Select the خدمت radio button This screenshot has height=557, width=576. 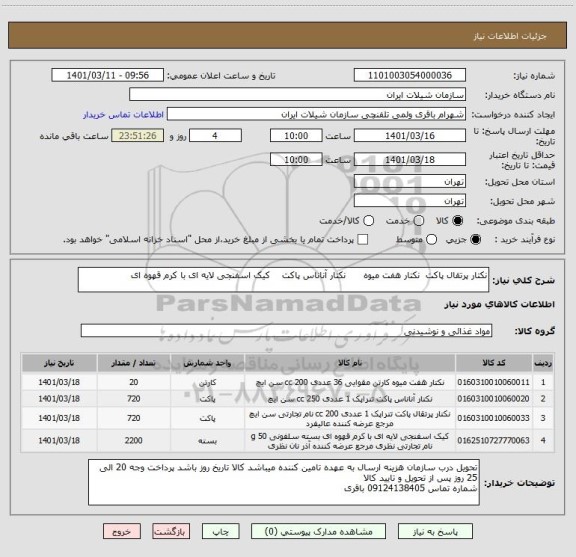[x=419, y=220]
